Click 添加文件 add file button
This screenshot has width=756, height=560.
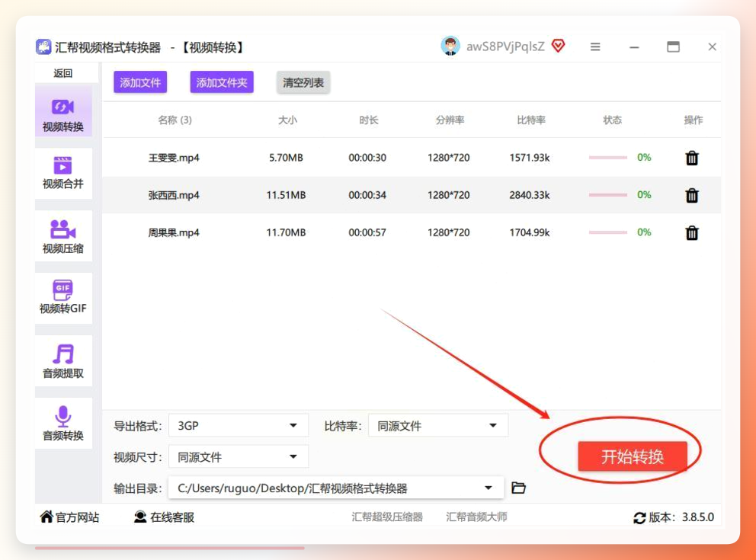click(x=140, y=82)
